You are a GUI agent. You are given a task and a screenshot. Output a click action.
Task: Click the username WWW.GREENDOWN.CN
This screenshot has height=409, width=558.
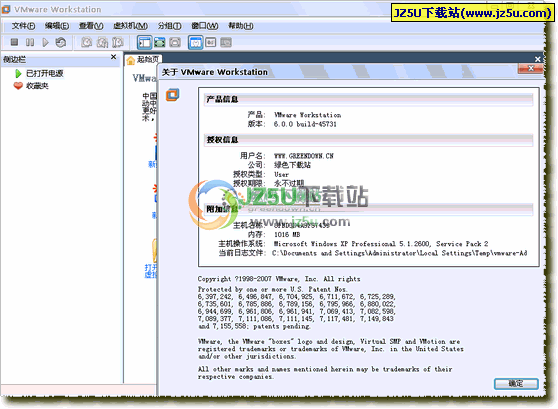pos(304,156)
